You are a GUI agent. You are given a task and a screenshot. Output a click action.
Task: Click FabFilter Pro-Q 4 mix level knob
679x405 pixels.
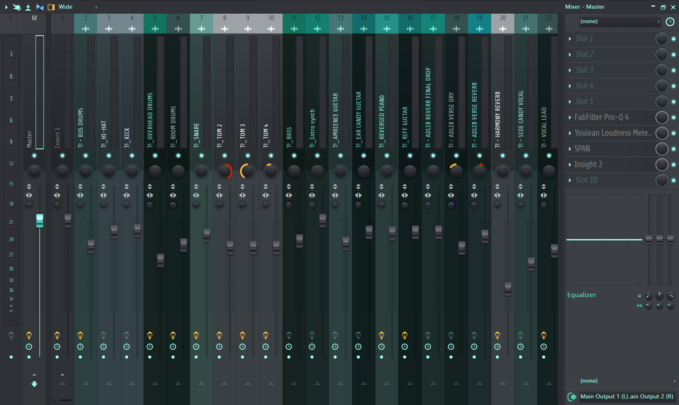[661, 117]
